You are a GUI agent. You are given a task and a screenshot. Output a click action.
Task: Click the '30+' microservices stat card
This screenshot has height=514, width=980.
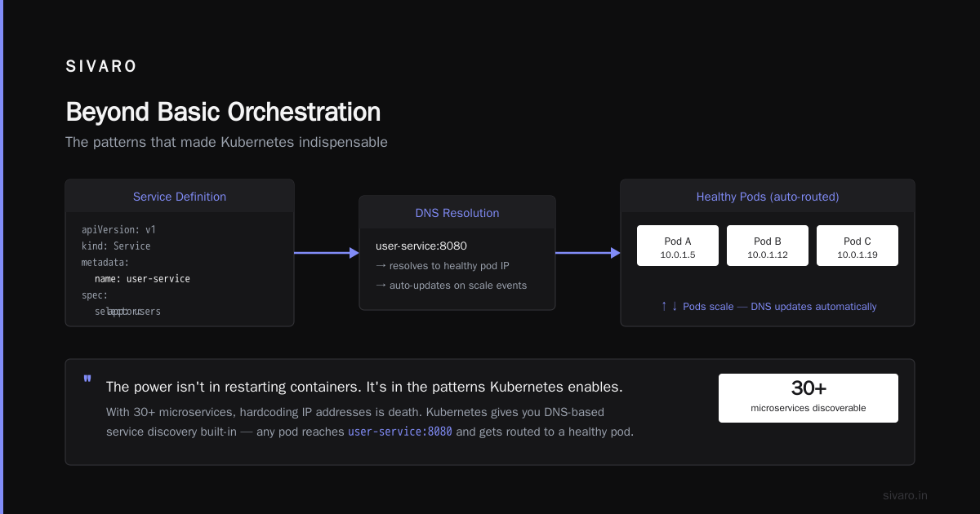808,398
